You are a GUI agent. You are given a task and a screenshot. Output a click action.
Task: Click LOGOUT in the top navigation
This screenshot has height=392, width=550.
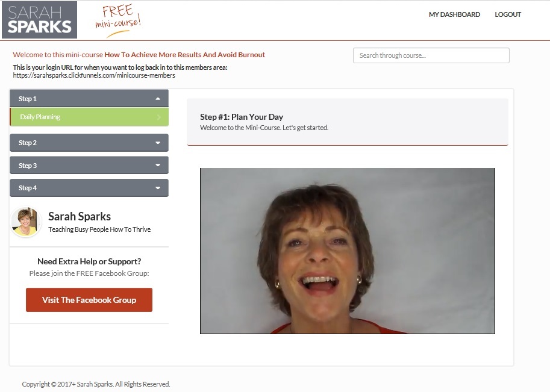pos(508,14)
